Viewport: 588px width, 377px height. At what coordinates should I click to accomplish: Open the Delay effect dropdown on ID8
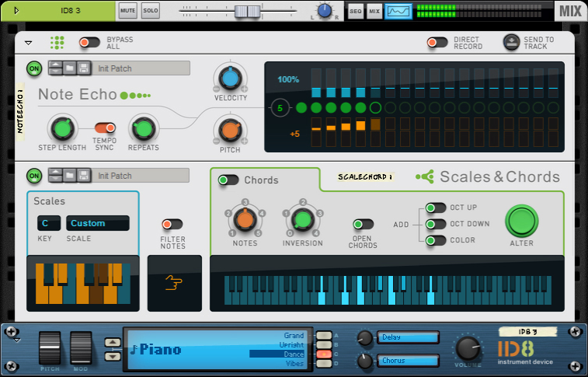[x=408, y=337]
